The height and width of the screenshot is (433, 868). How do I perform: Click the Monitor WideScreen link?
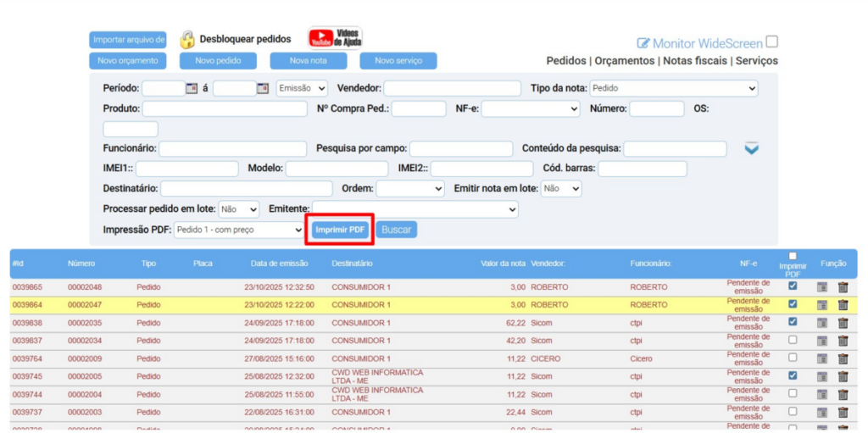click(708, 43)
